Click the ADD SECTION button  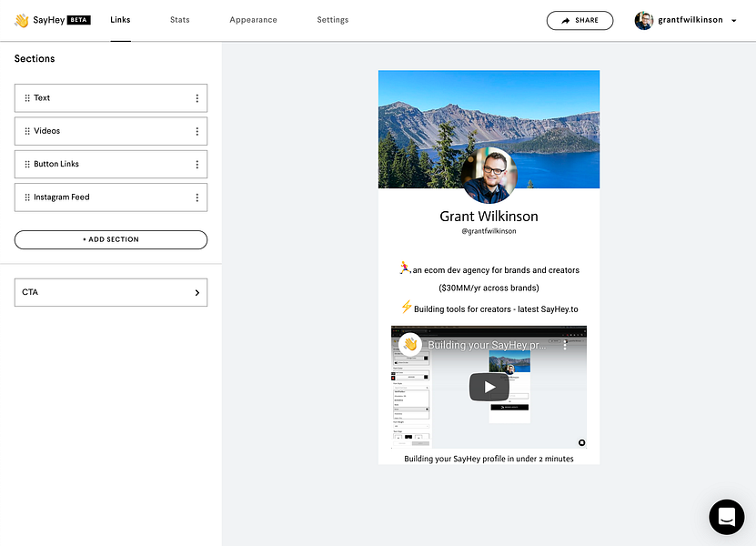click(111, 239)
